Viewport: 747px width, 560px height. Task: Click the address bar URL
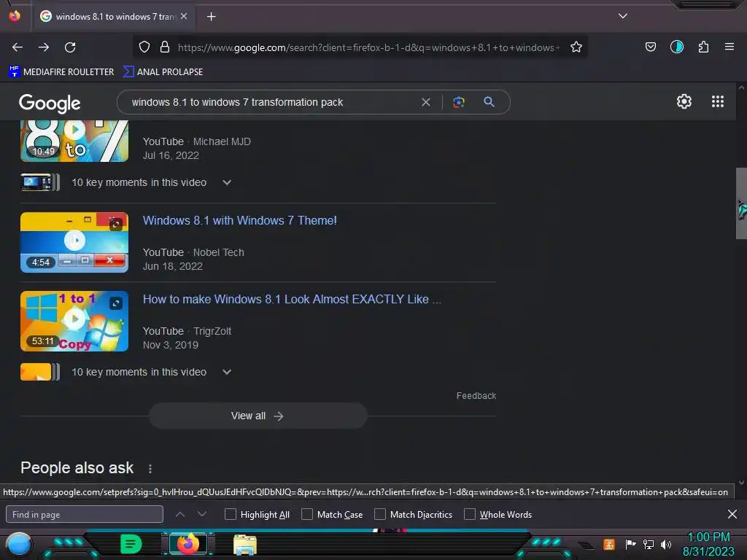point(368,47)
